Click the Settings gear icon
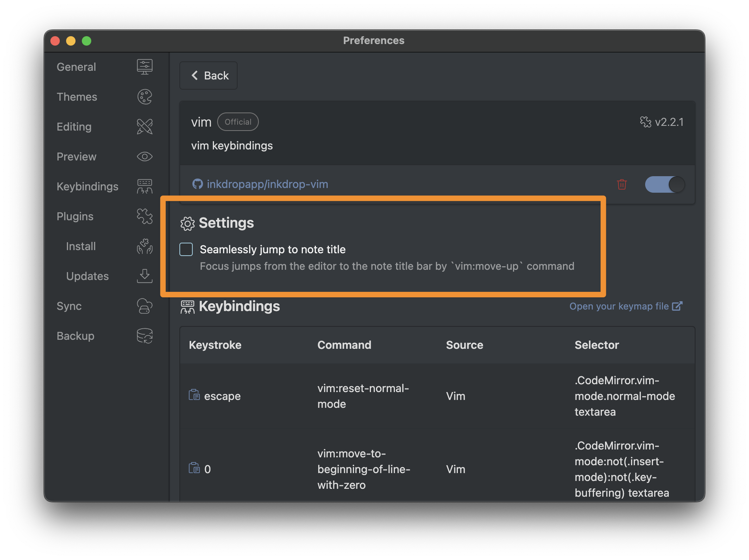The image size is (749, 560). click(187, 223)
